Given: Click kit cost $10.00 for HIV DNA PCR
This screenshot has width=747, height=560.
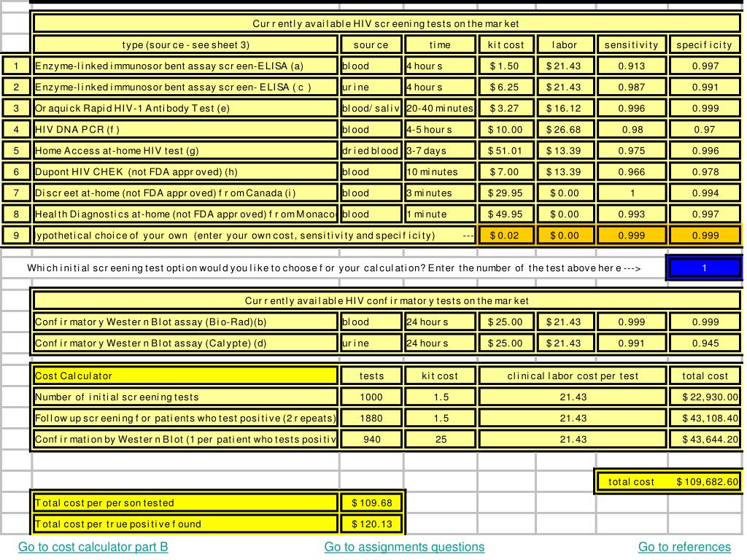Looking at the screenshot, I should point(506,130).
